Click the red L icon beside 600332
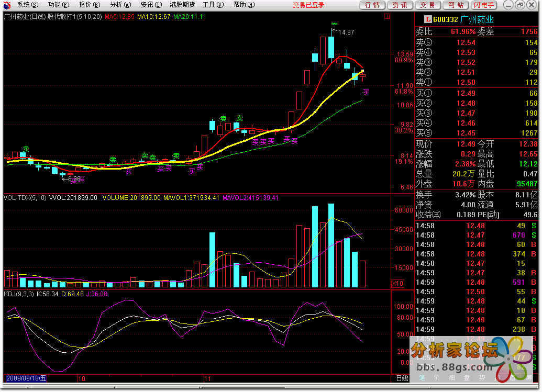 (x=428, y=19)
